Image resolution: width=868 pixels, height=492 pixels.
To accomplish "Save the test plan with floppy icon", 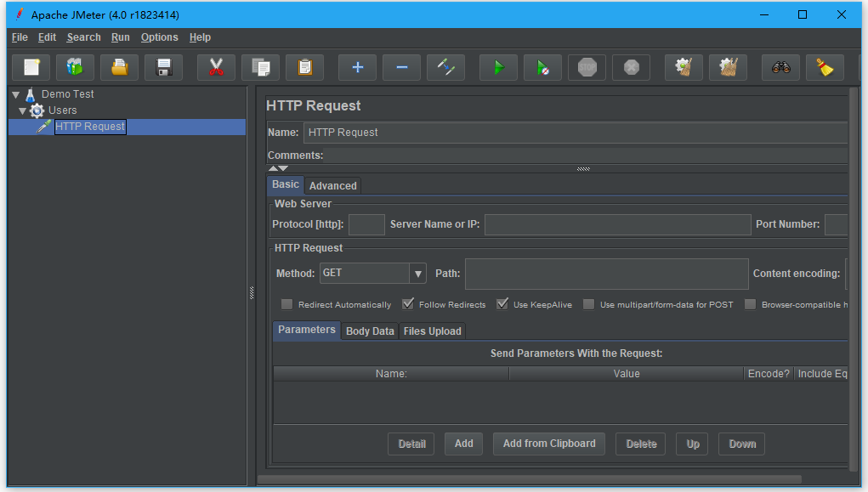I will [163, 68].
